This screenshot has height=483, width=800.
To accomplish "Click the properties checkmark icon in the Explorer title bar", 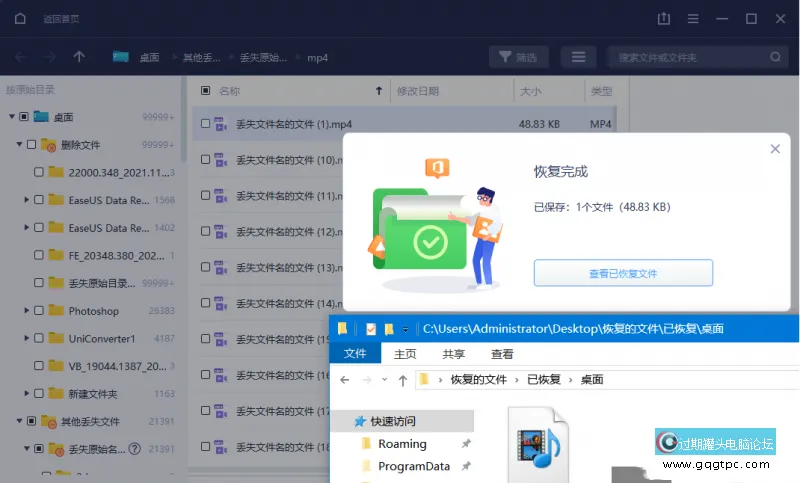I will [x=371, y=329].
